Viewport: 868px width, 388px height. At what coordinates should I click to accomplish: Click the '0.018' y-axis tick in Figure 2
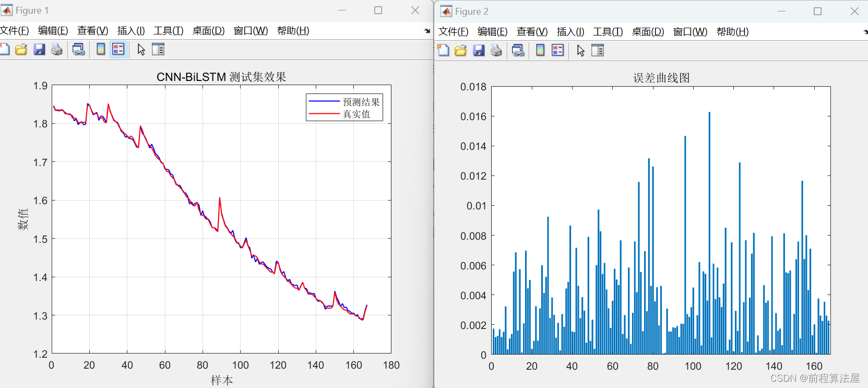[x=473, y=87]
